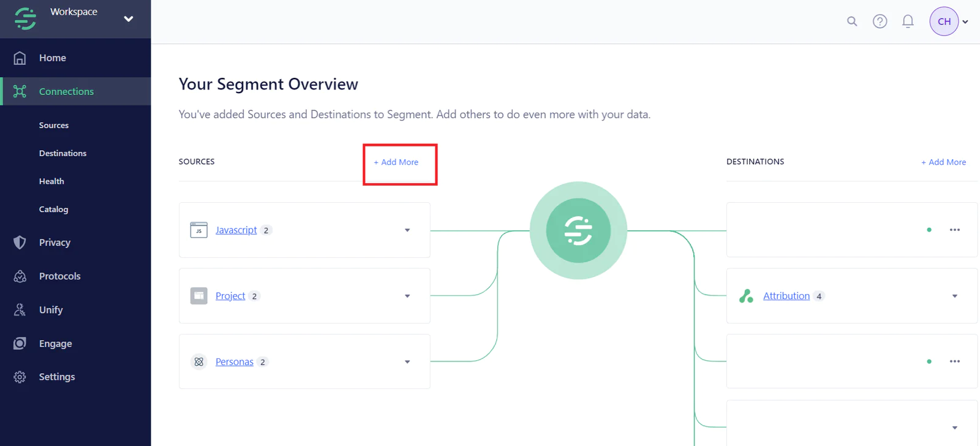Image resolution: width=980 pixels, height=446 pixels.
Task: Open help via the question mark icon
Action: (880, 21)
